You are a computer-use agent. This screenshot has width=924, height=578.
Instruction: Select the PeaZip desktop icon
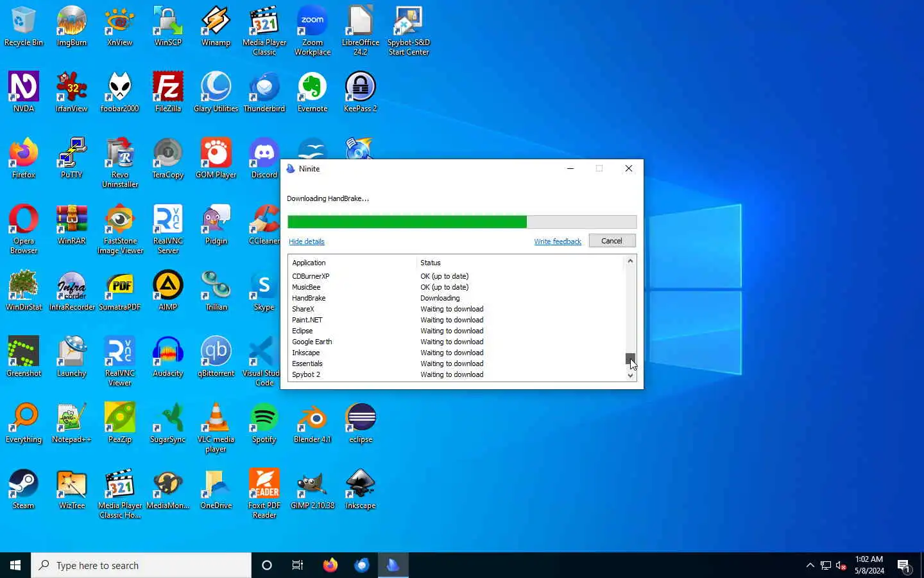tap(120, 423)
